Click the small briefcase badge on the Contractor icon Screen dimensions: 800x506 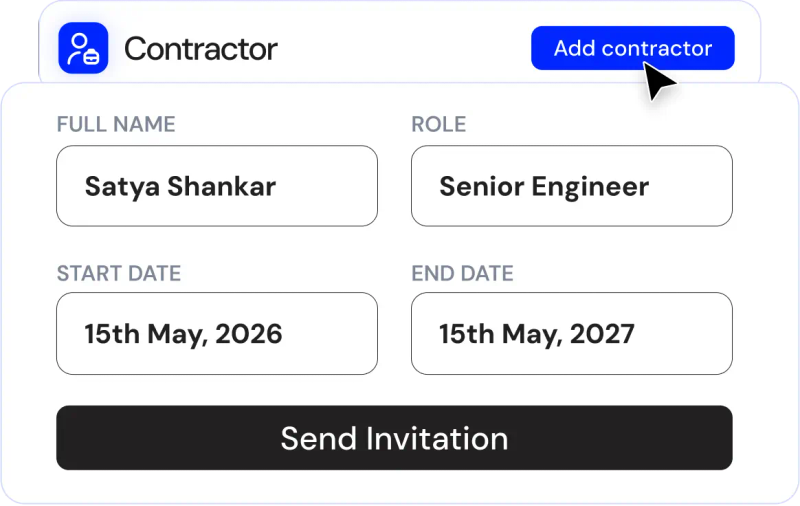(x=91, y=57)
